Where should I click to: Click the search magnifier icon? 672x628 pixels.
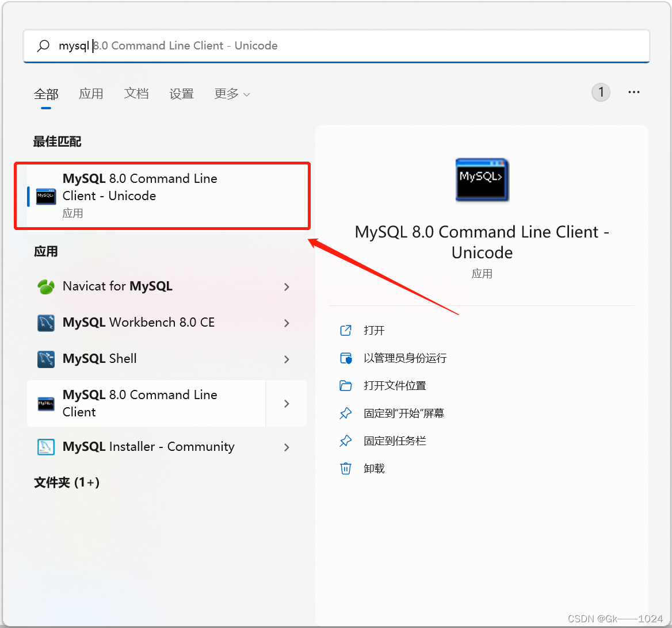point(43,46)
